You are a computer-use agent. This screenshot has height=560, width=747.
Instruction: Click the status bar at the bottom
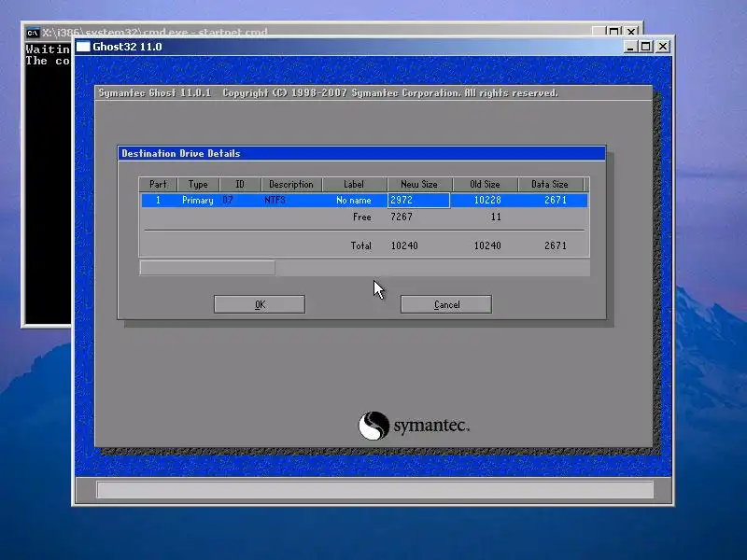375,489
